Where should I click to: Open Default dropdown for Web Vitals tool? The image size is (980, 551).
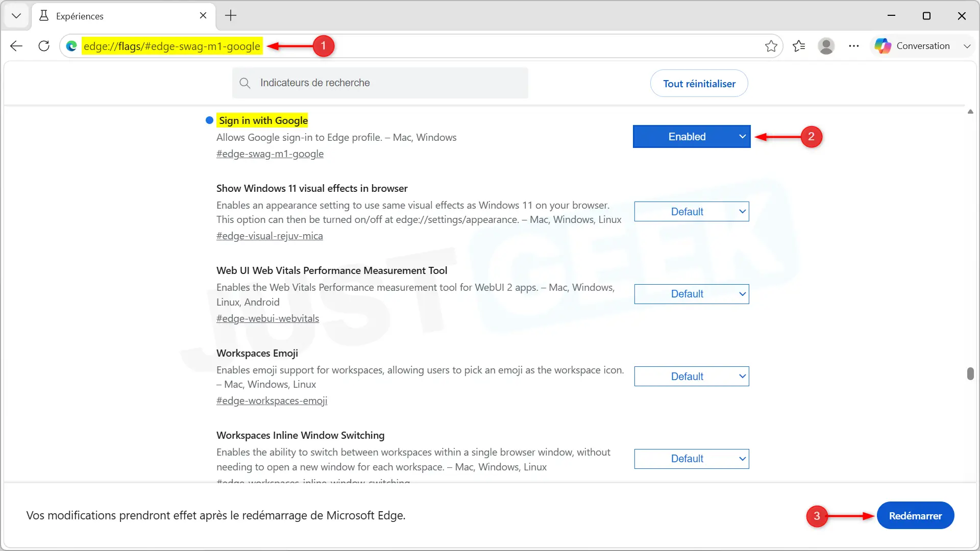click(692, 294)
